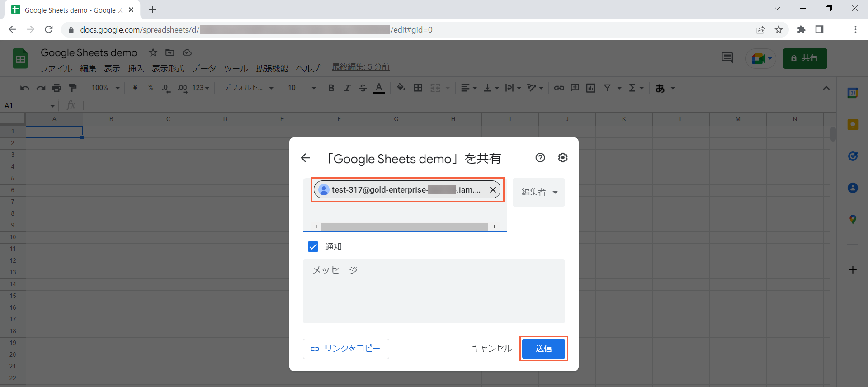Open number format 123 dropdown
The height and width of the screenshot is (387, 868).
click(201, 88)
